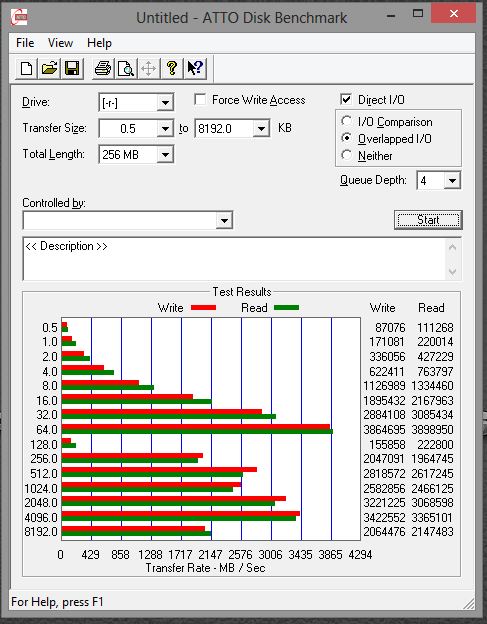Choose the Neither radio option
Viewport: 487px width, 624px height.
(347, 155)
